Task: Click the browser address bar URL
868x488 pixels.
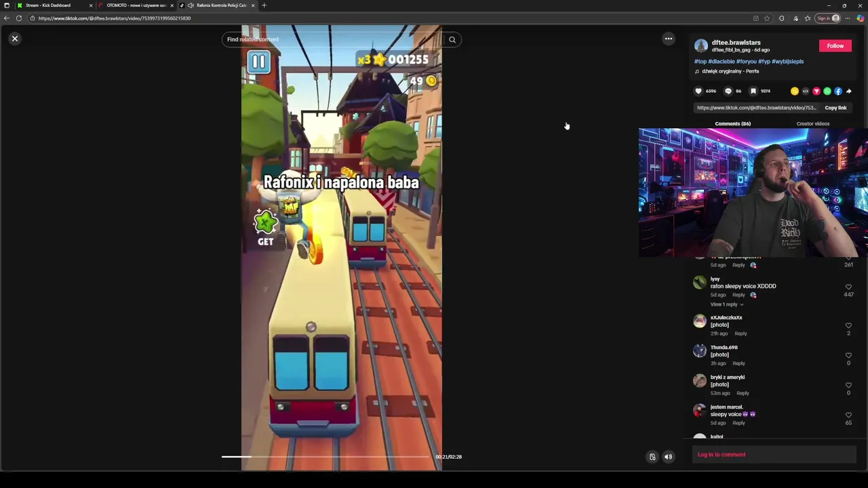Action: pyautogui.click(x=114, y=18)
